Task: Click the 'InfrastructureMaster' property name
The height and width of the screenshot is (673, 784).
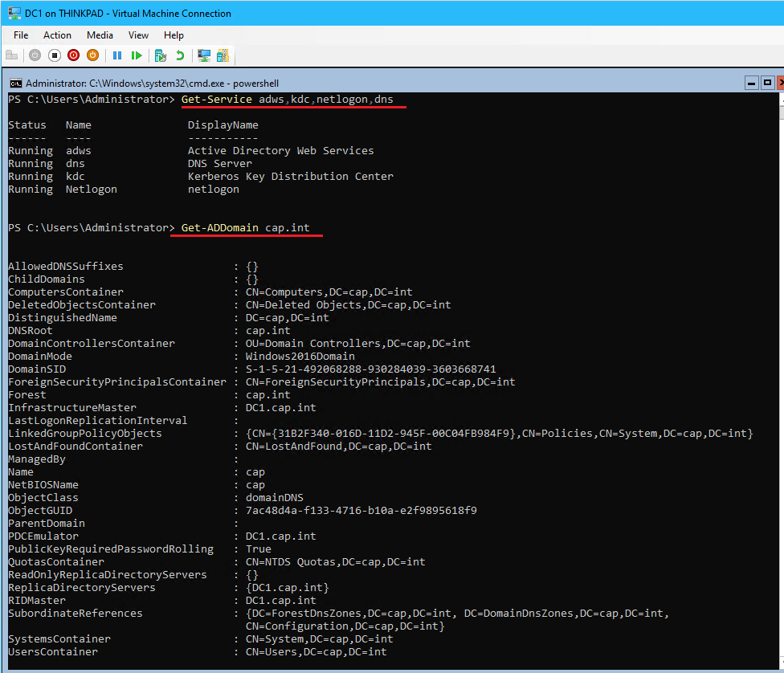Action: click(72, 407)
